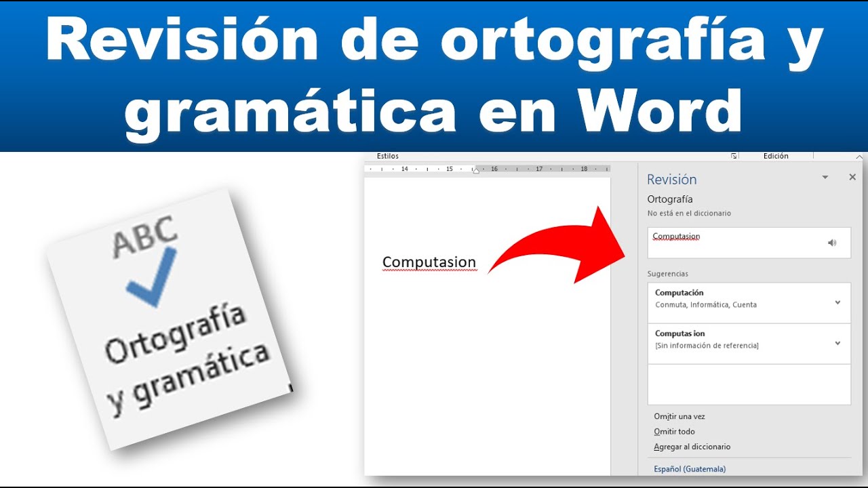Expand options for the Computación suggestion
868x488 pixels.
[x=837, y=303]
